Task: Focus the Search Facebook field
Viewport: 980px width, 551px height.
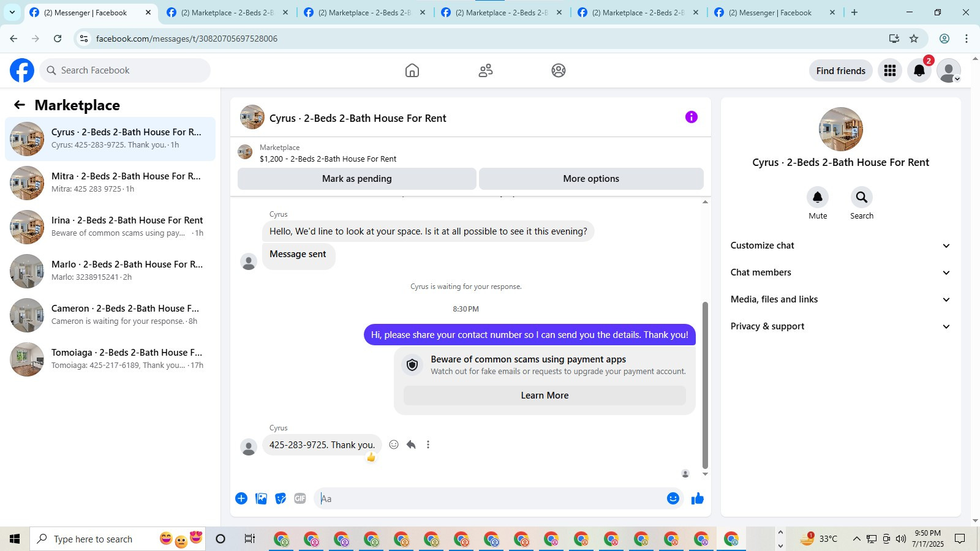Action: [126, 70]
